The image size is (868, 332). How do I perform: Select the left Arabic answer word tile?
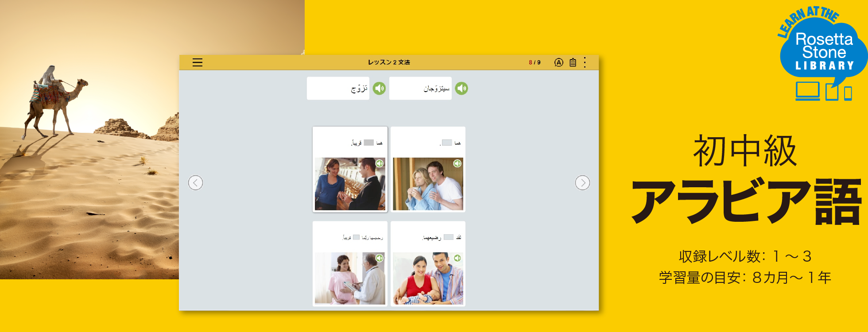coord(338,89)
